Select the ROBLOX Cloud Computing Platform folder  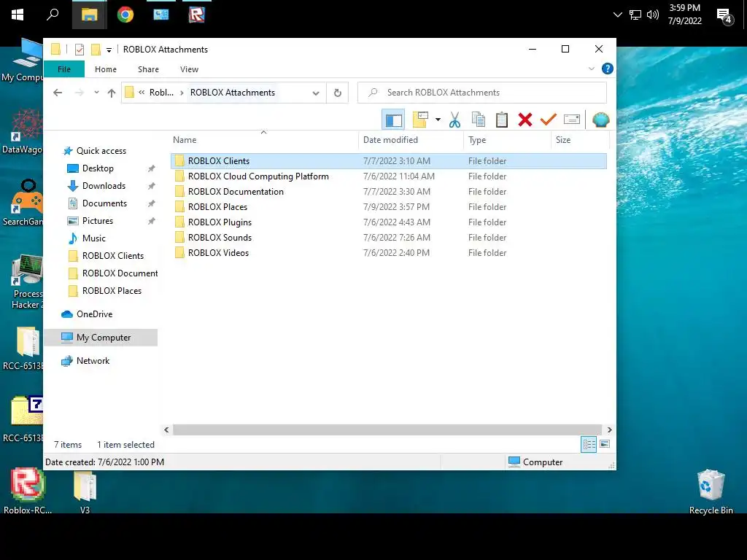(x=388, y=176)
